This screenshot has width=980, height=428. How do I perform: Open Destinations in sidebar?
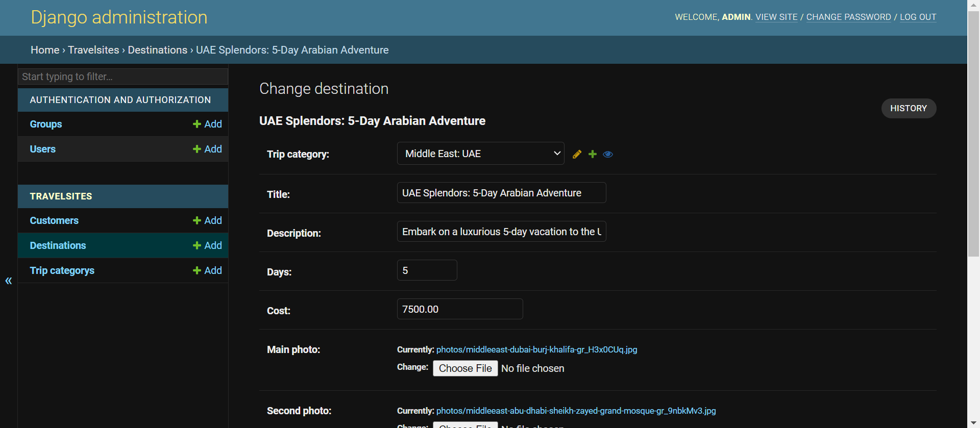[x=58, y=245]
